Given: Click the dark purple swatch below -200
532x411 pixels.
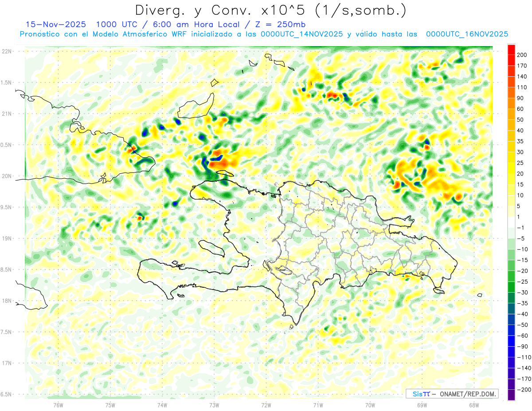Looking at the screenshot, I should (x=511, y=395).
